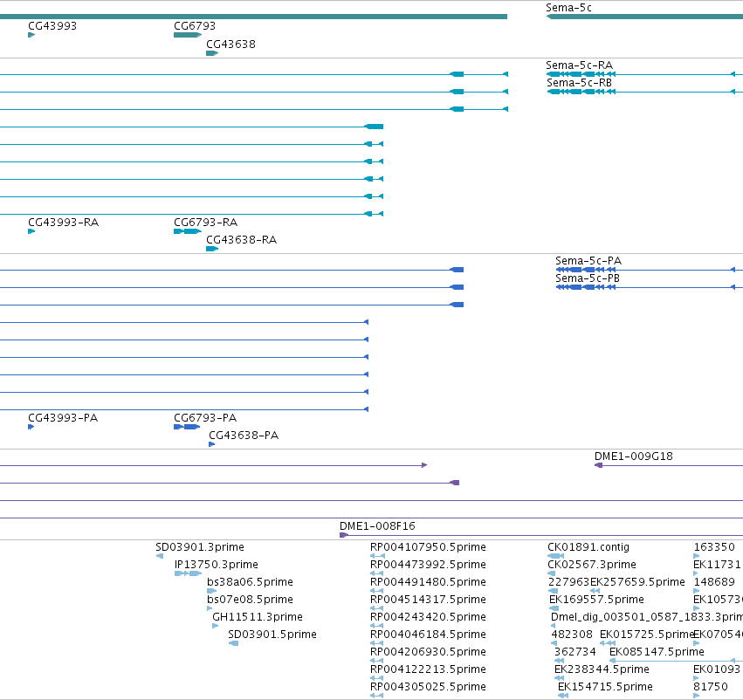Click the CG6793-PA protein label
Viewport: 743px width, 700px height.
[x=205, y=418]
